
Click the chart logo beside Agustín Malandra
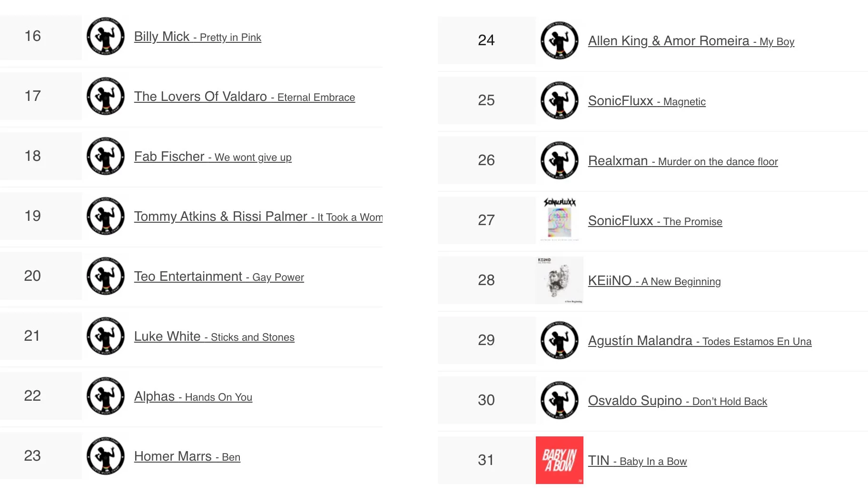[x=560, y=340]
